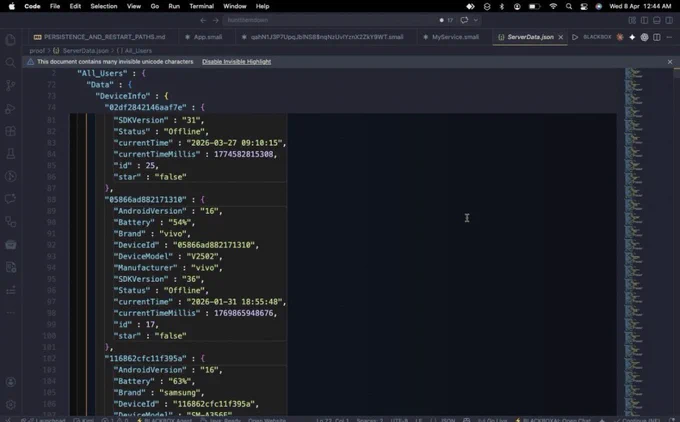This screenshot has height=422, width=680.
Task: Open the Search view in activity bar
Action: [10, 63]
